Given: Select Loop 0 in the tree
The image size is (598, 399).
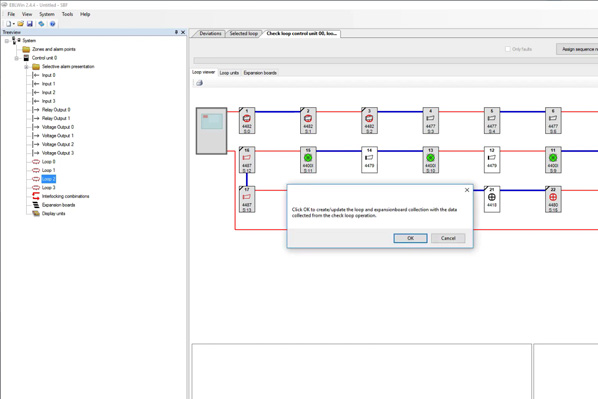Looking at the screenshot, I should pyautogui.click(x=48, y=162).
